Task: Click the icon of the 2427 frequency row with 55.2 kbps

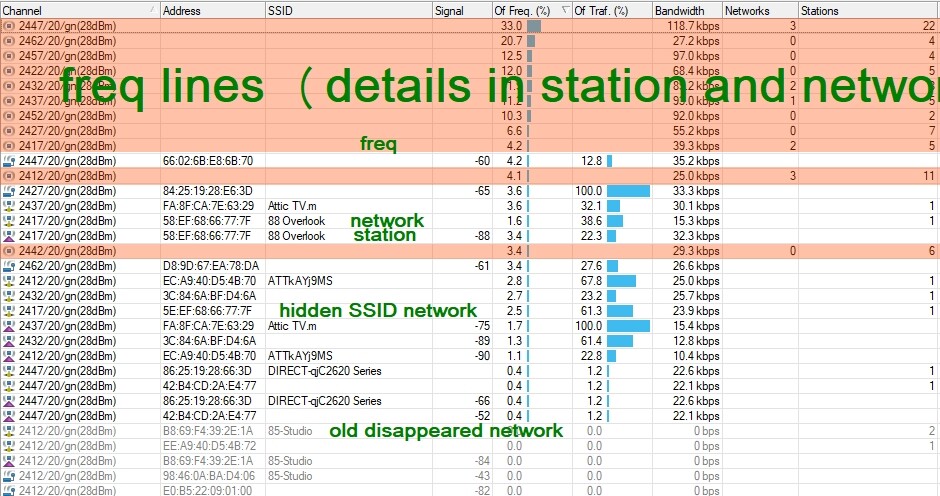Action: [8, 131]
